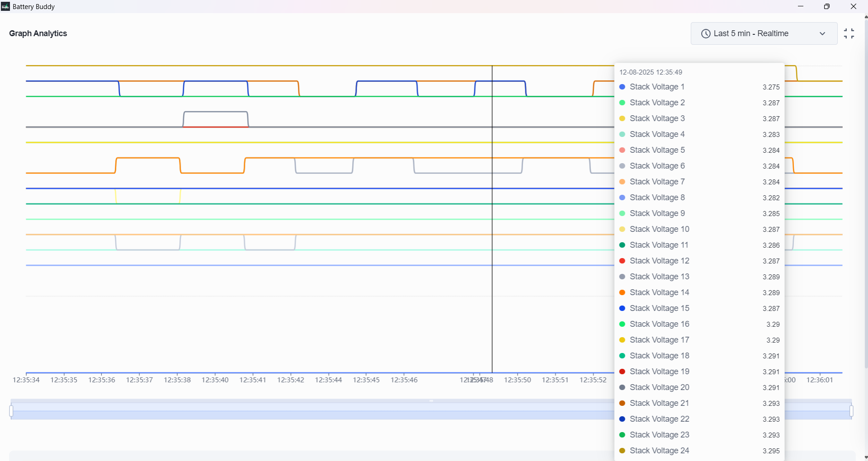Click the dropdown chevron arrow
Viewport: 868px width, 461px height.
[x=822, y=34]
